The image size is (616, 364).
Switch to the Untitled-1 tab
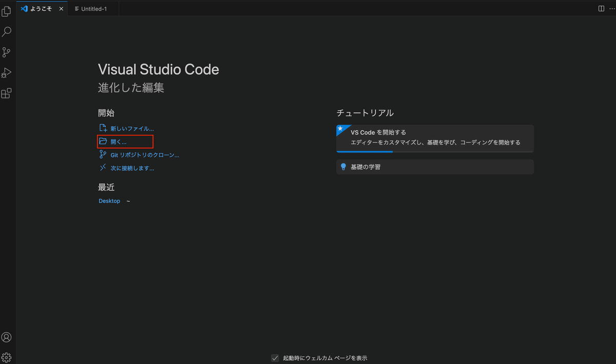(93, 9)
